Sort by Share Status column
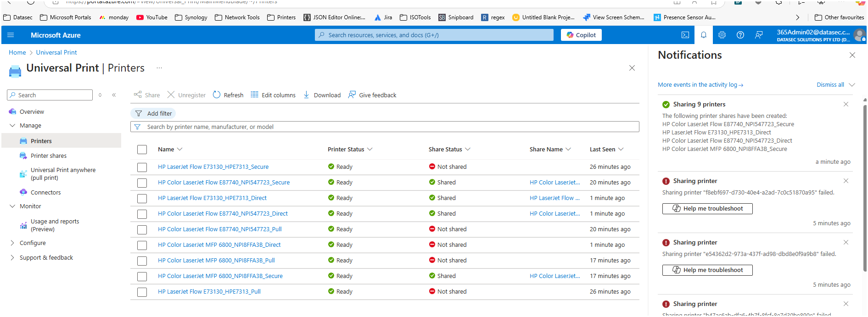The image size is (868, 317). pos(450,149)
